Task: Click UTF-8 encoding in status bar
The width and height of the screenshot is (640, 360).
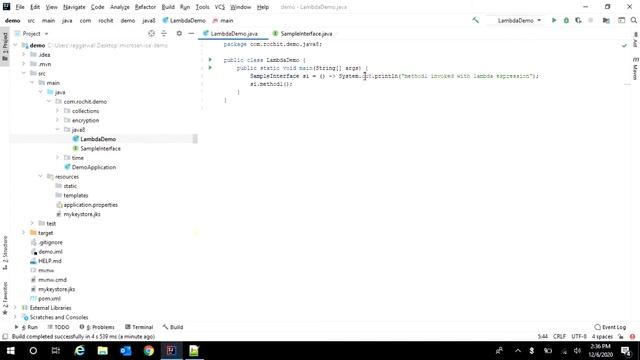Action: click(579, 337)
